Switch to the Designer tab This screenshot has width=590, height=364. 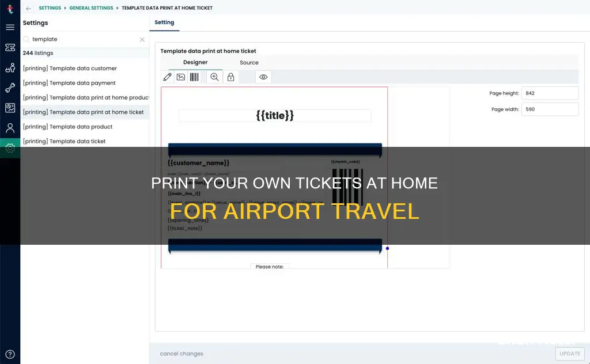[x=195, y=62]
